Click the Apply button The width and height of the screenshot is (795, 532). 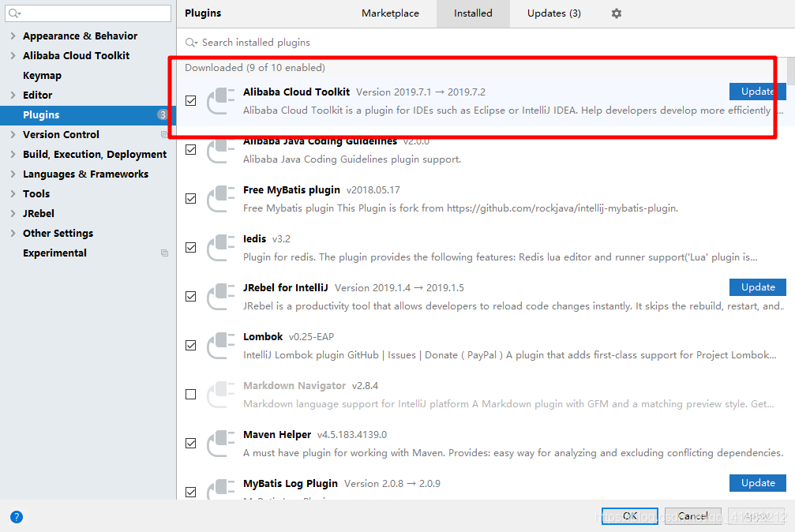coord(756,515)
